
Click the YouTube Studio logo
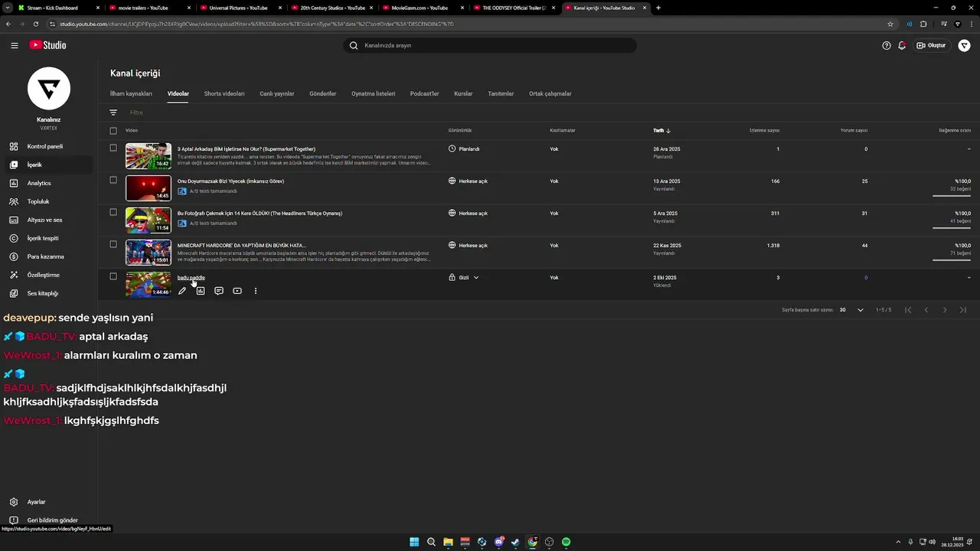[x=47, y=45]
